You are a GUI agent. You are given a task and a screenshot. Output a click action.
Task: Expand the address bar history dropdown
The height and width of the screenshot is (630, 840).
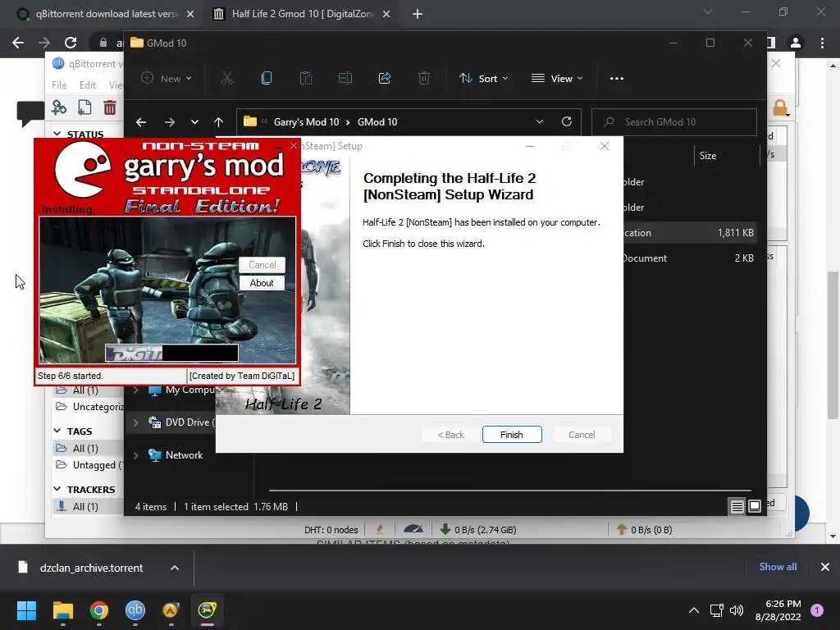point(540,121)
